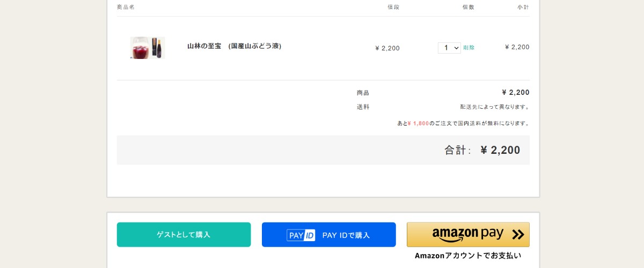644x268 pixels.
Task: Click the 削除 delete link
Action: [469, 48]
